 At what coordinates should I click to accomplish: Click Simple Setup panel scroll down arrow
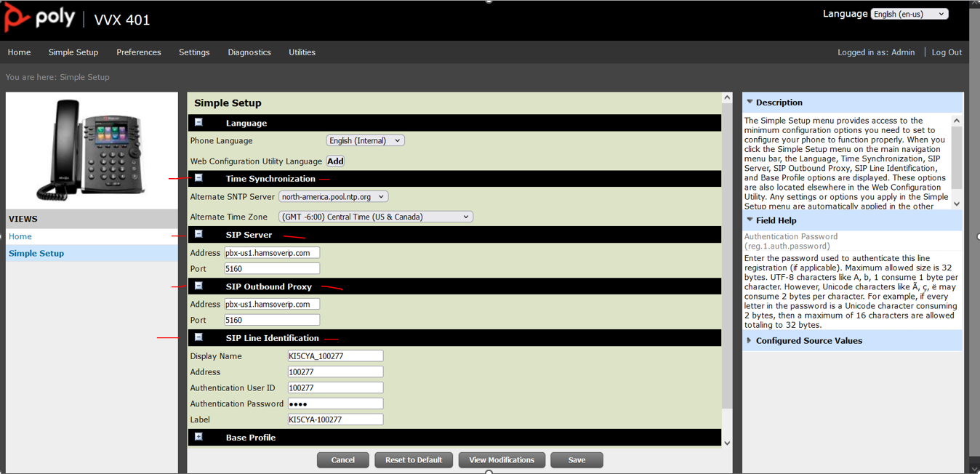(x=727, y=443)
